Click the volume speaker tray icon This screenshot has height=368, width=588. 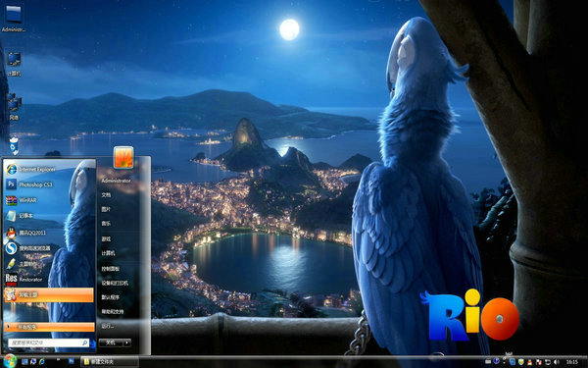tap(556, 362)
